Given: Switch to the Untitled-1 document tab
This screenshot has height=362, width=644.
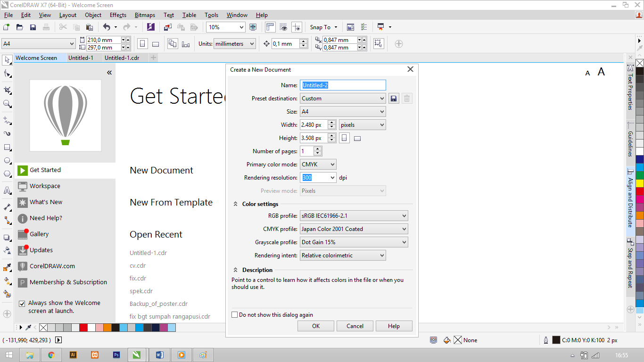Looking at the screenshot, I should pyautogui.click(x=80, y=58).
